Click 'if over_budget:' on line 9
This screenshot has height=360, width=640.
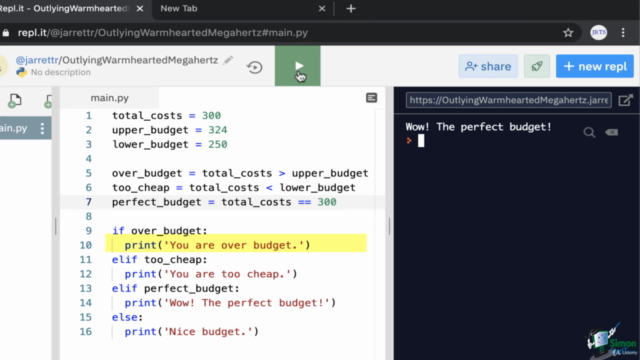(x=160, y=231)
